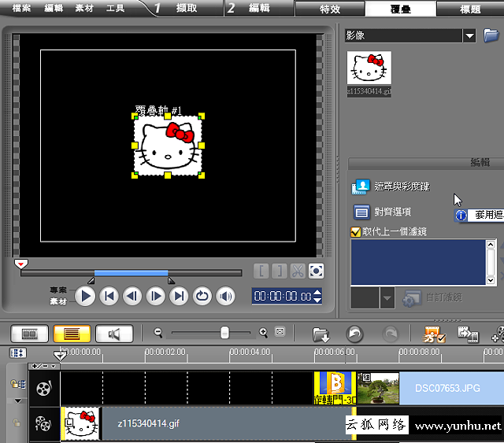Viewport: 504px width, 443px height.
Task: Play the project preview
Action: click(x=85, y=296)
